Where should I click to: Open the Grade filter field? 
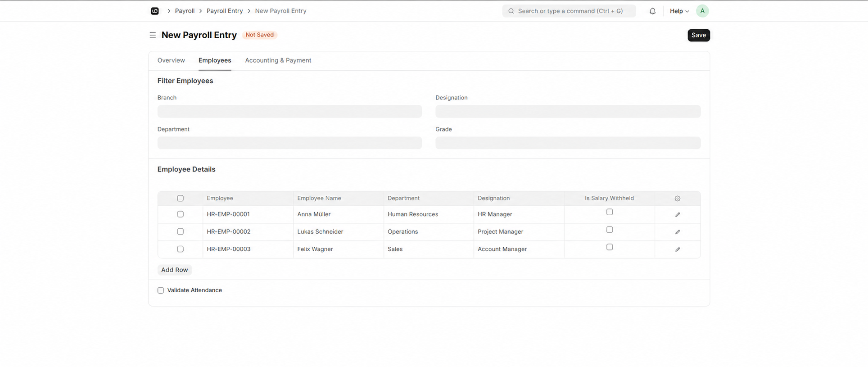(x=568, y=143)
